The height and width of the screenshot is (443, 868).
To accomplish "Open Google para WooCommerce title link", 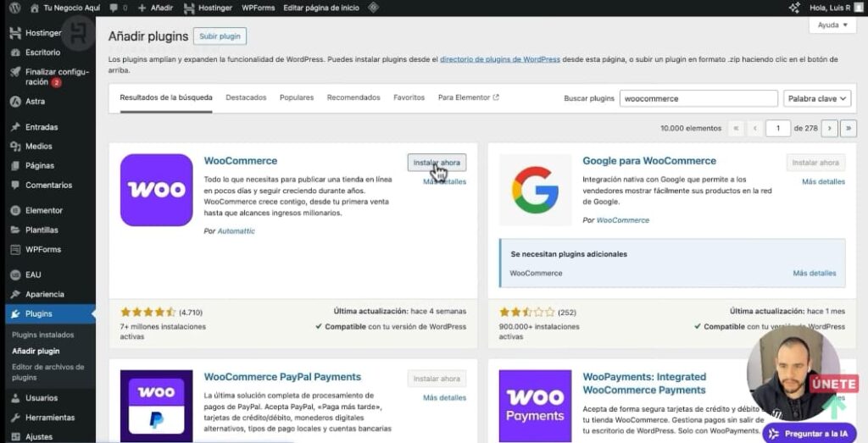I will 649,161.
